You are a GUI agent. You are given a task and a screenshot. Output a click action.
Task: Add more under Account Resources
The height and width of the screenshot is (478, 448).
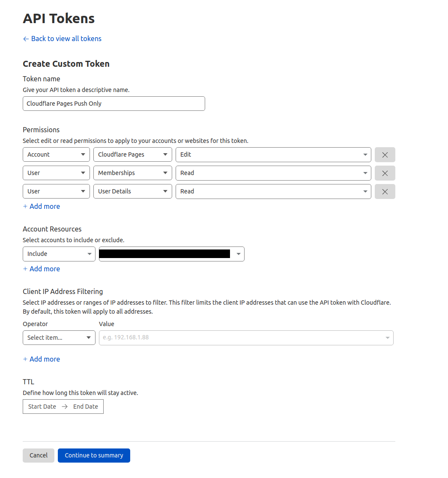click(x=42, y=269)
